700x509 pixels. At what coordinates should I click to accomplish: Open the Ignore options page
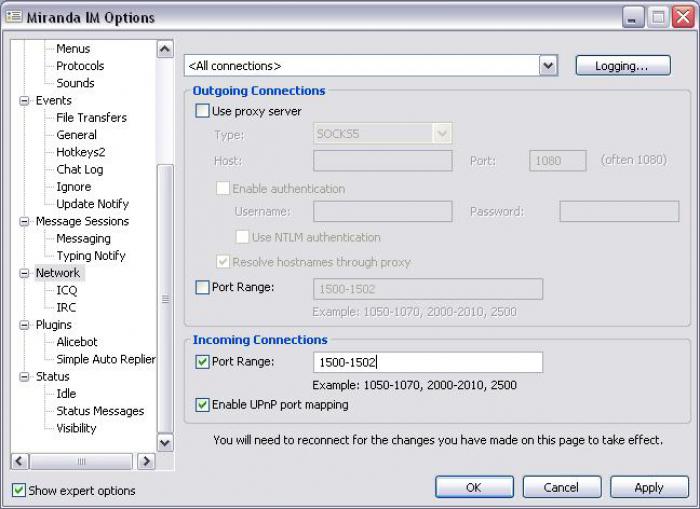click(74, 187)
